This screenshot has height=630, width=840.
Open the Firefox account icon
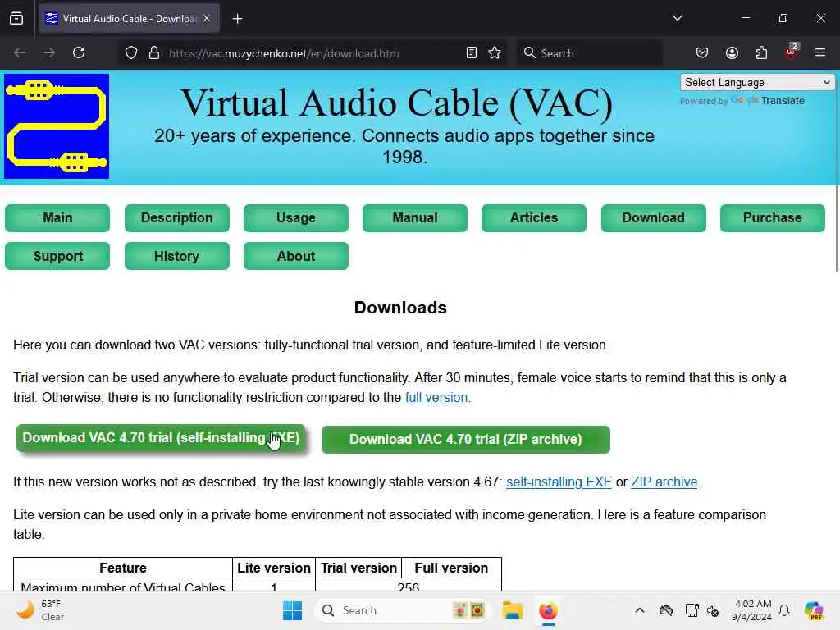point(732,53)
